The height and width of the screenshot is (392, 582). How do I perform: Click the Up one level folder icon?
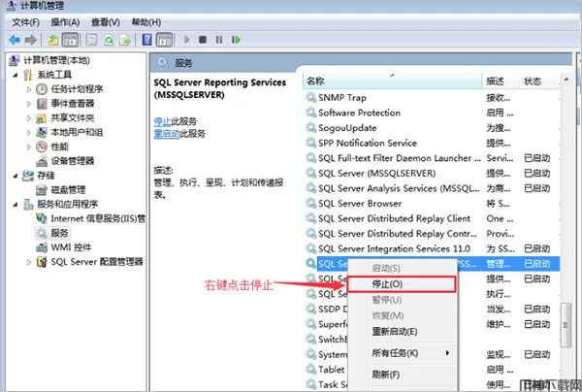pos(53,40)
